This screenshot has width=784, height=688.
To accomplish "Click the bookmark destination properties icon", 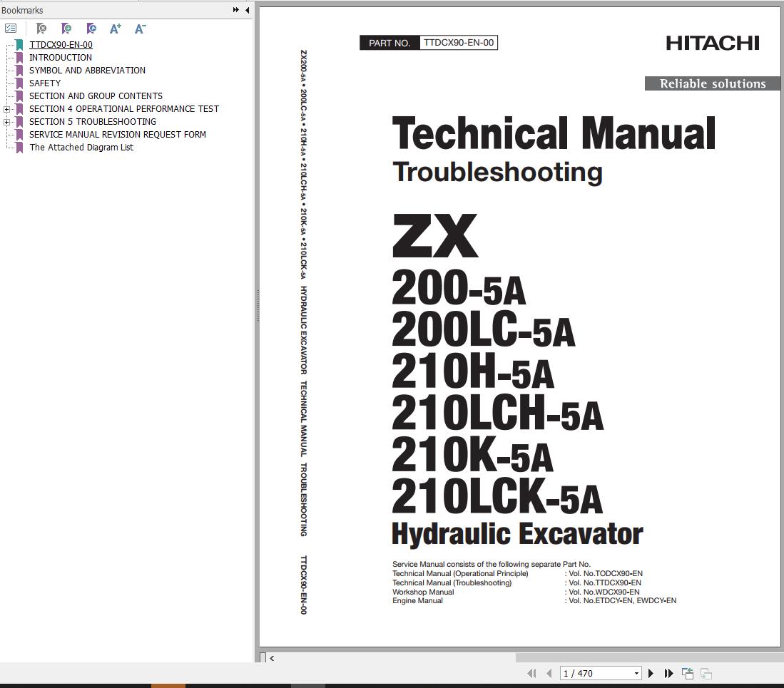I will pyautogui.click(x=91, y=29).
